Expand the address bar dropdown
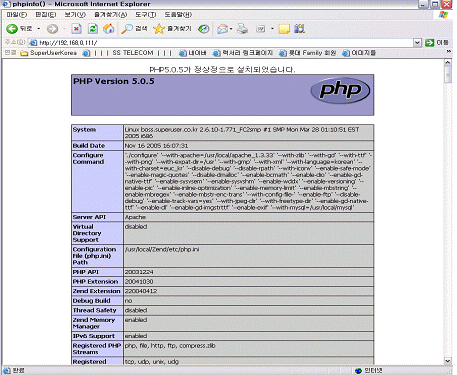 click(417, 43)
